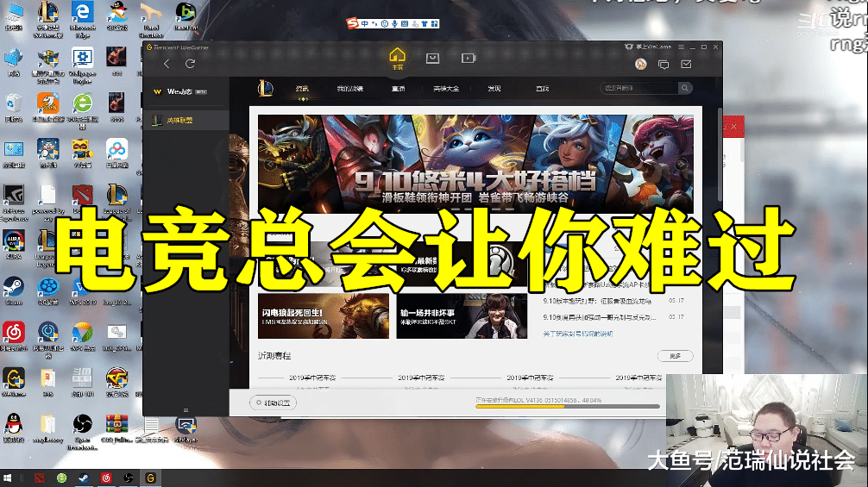The width and height of the screenshot is (868, 487).
Task: Open Windows Start menu
Action: (7, 478)
